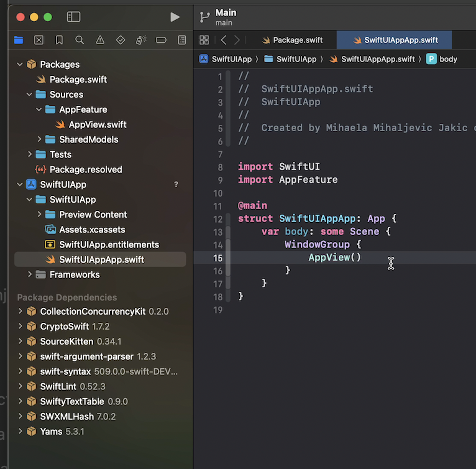Image resolution: width=476 pixels, height=469 pixels.
Task: Open the Test navigator diamond icon
Action: [121, 40]
